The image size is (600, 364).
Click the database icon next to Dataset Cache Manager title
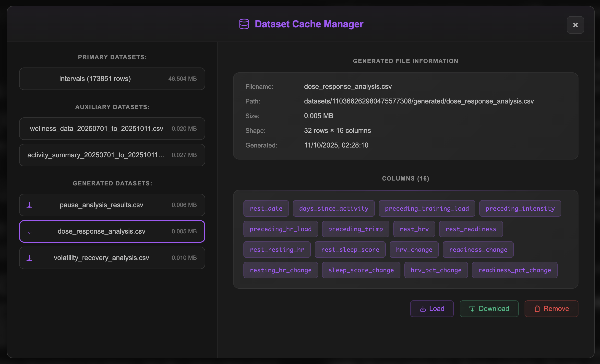coord(244,24)
